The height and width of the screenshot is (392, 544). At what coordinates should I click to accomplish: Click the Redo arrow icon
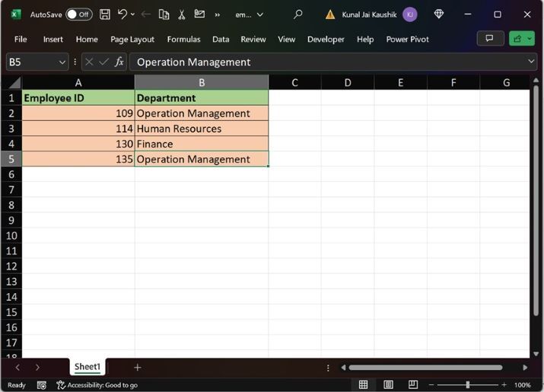pyautogui.click(x=146, y=14)
